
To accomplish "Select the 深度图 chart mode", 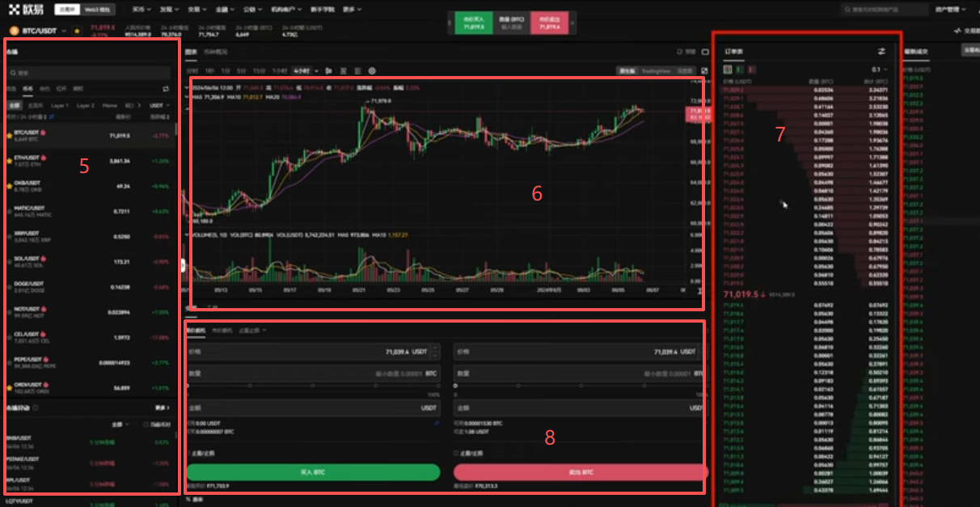I will (685, 71).
